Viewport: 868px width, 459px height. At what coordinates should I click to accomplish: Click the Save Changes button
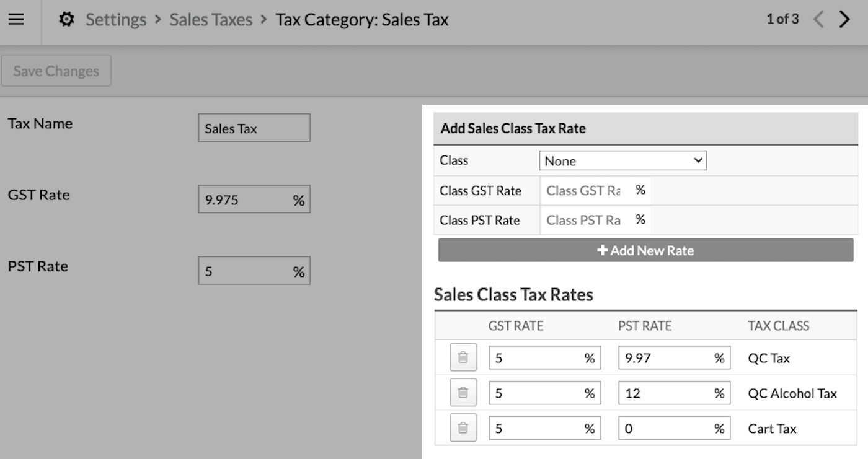tap(56, 71)
